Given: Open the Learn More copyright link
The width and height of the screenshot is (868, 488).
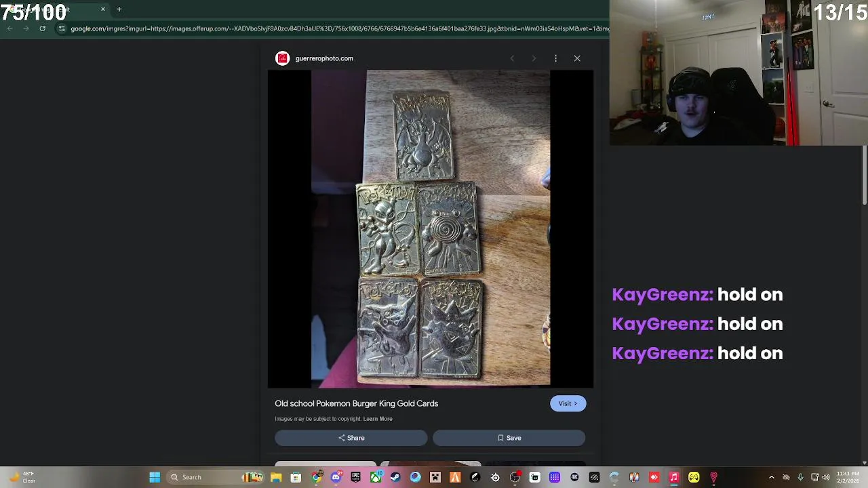Looking at the screenshot, I should (x=378, y=419).
